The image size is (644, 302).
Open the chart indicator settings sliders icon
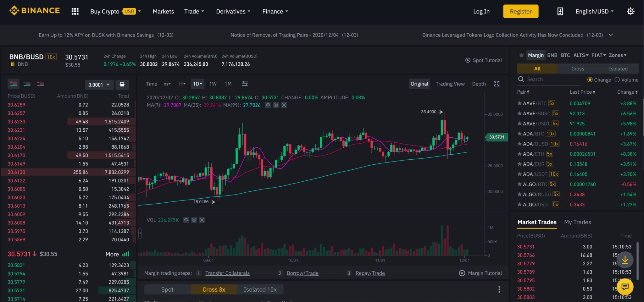click(245, 84)
